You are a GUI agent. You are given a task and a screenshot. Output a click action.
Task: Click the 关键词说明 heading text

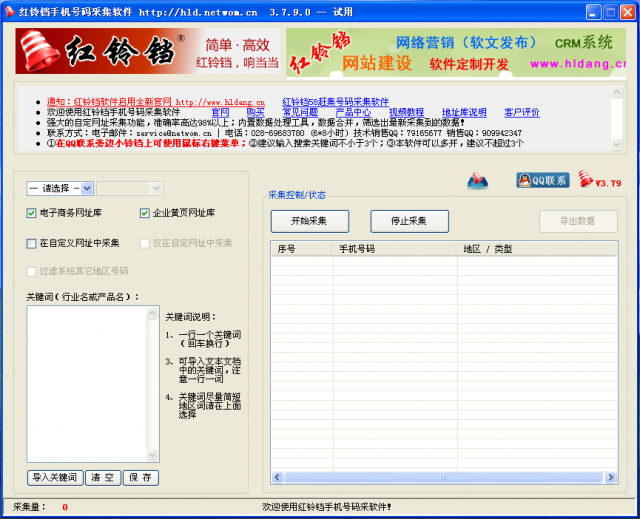pyautogui.click(x=191, y=317)
